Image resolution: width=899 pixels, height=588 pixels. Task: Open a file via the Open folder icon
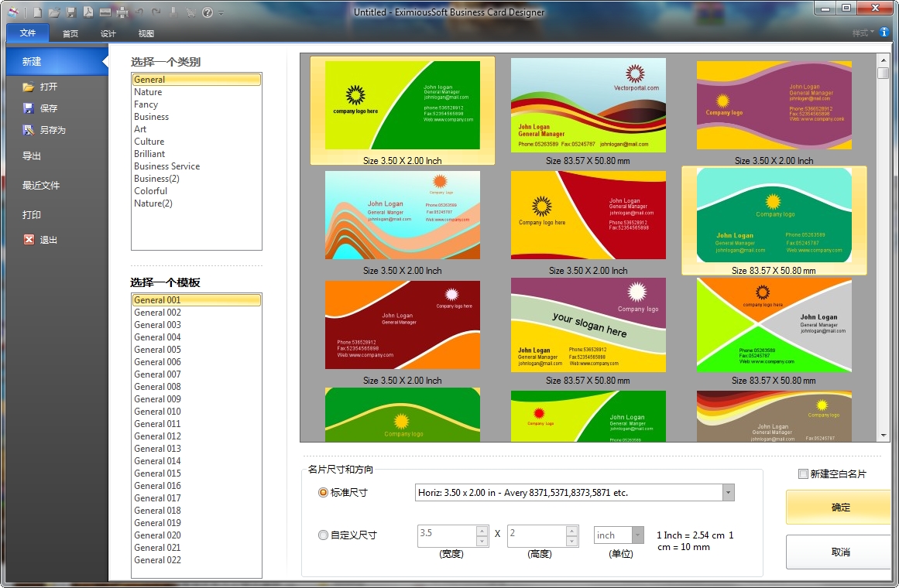(53, 12)
